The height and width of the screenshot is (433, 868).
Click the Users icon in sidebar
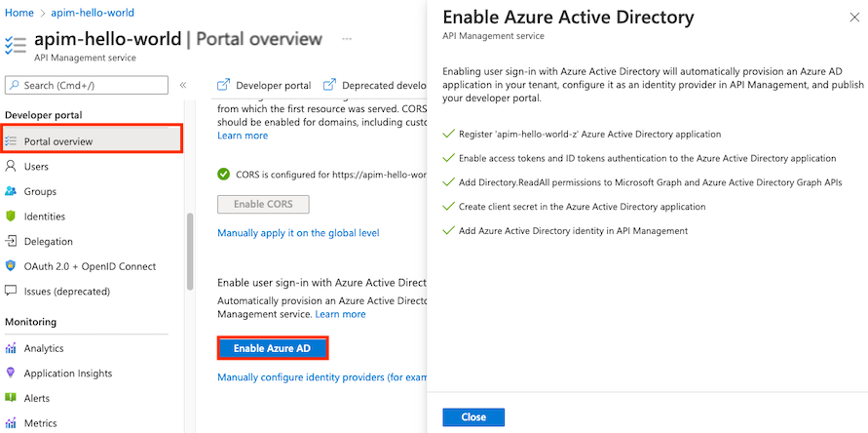[x=12, y=167]
